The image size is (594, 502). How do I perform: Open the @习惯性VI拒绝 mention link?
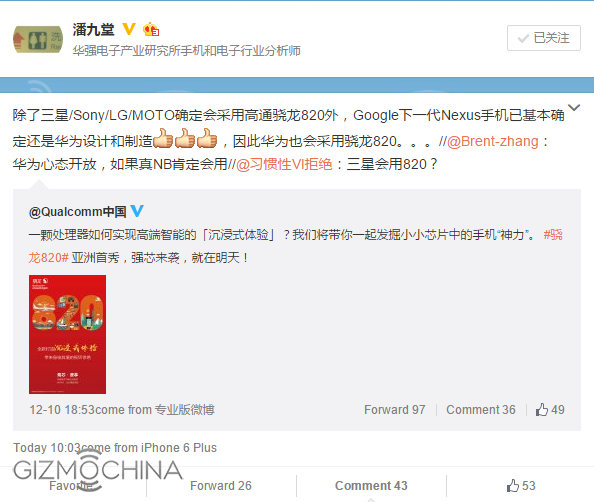[284, 164]
